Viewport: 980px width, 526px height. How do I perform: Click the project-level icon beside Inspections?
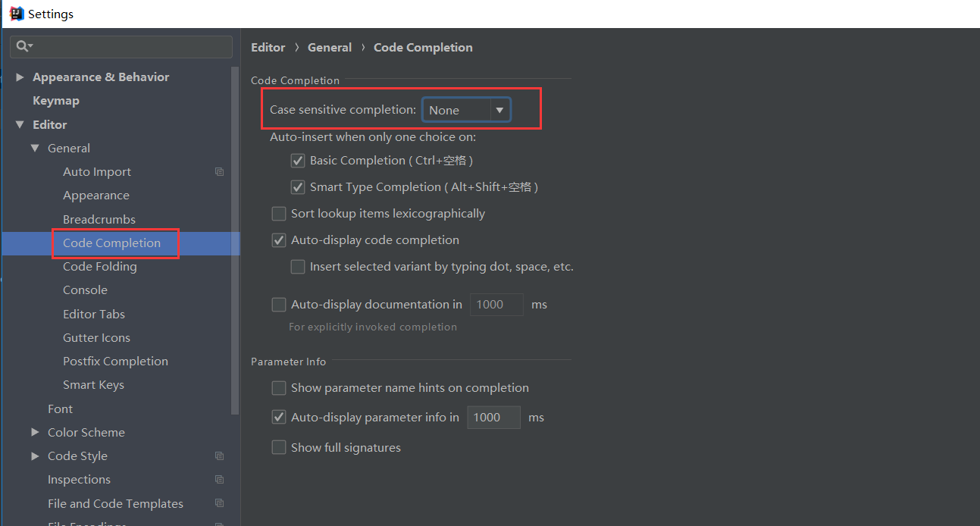(x=219, y=480)
